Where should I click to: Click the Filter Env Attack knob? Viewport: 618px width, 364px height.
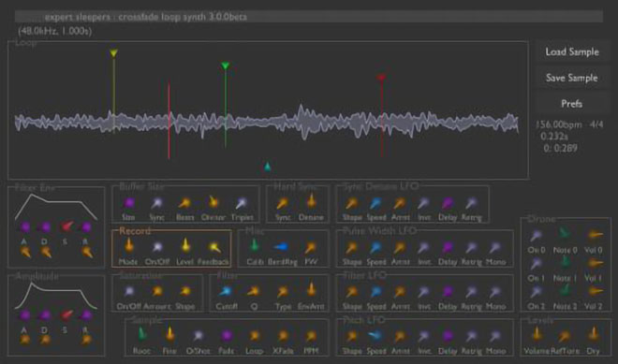tap(25, 227)
